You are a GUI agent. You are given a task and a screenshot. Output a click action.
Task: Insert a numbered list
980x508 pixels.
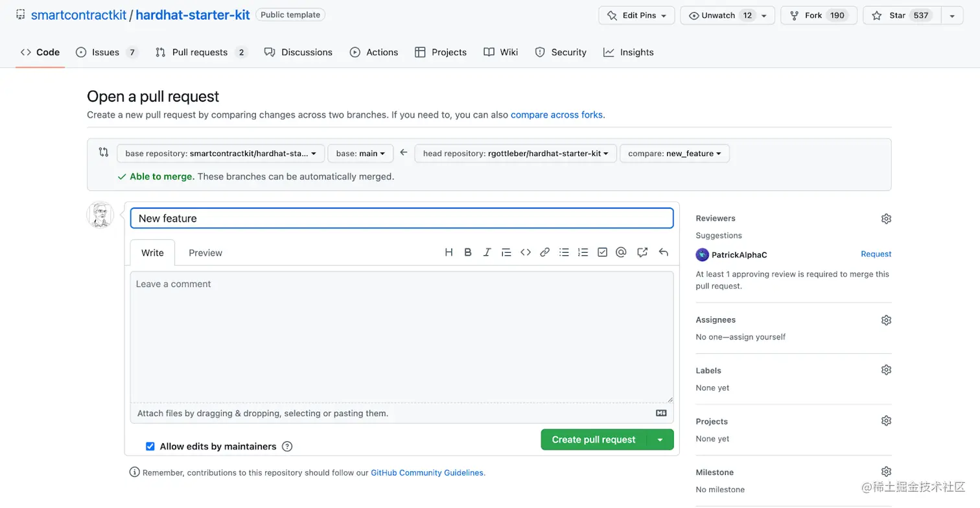[583, 253]
